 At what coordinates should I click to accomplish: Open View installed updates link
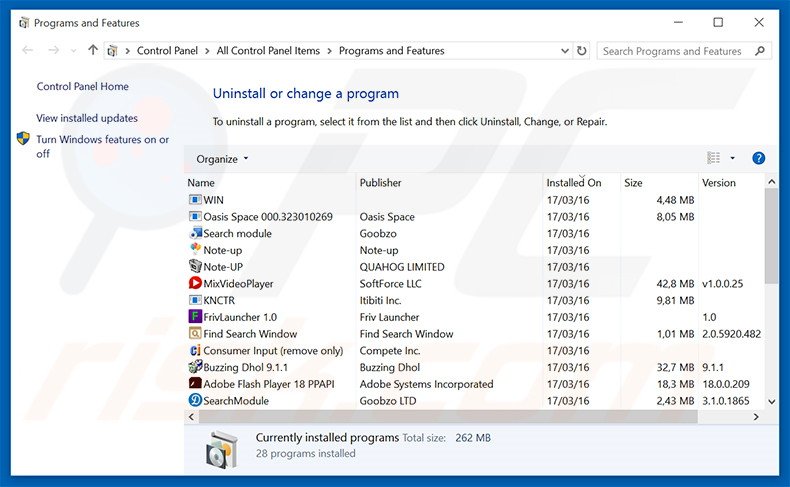87,118
